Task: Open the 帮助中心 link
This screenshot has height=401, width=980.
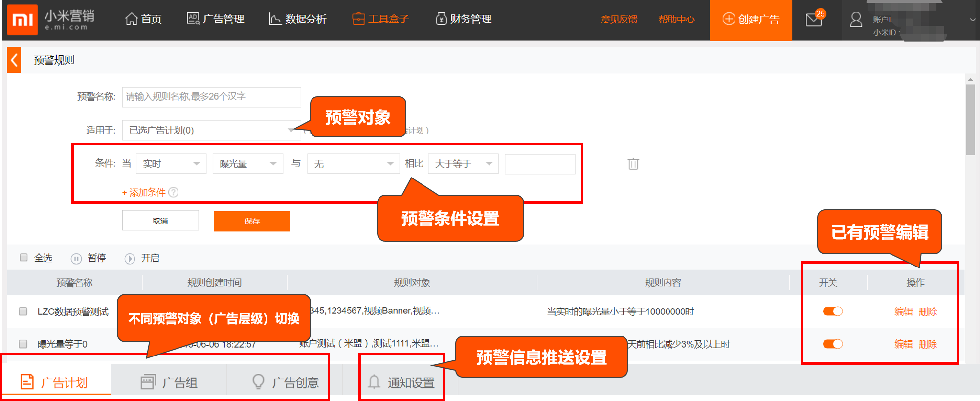Action: [676, 19]
